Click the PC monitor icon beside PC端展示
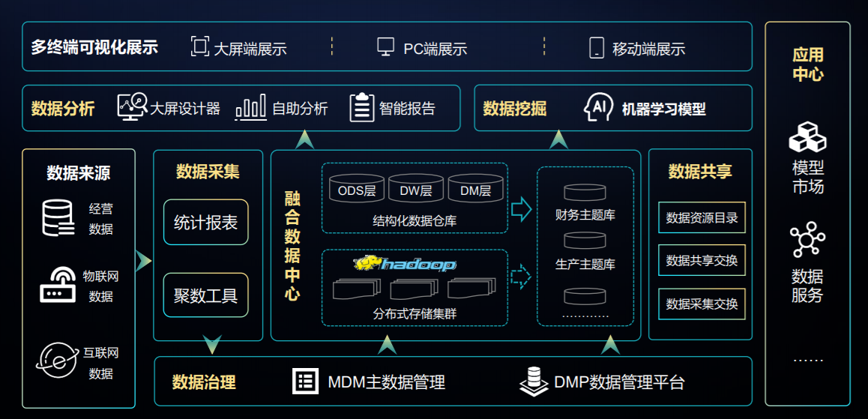Viewport: 868px width, 419px height. [386, 46]
